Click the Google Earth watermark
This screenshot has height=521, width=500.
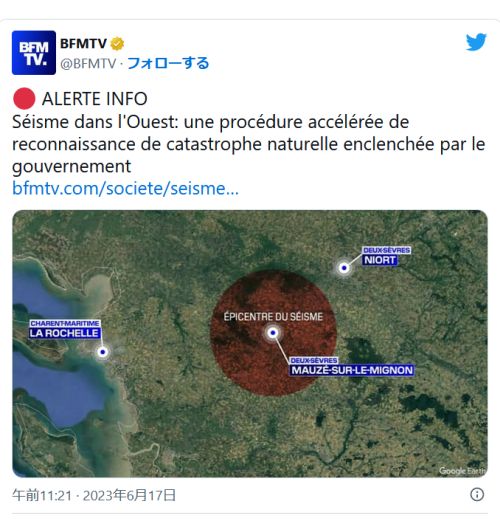[462, 471]
